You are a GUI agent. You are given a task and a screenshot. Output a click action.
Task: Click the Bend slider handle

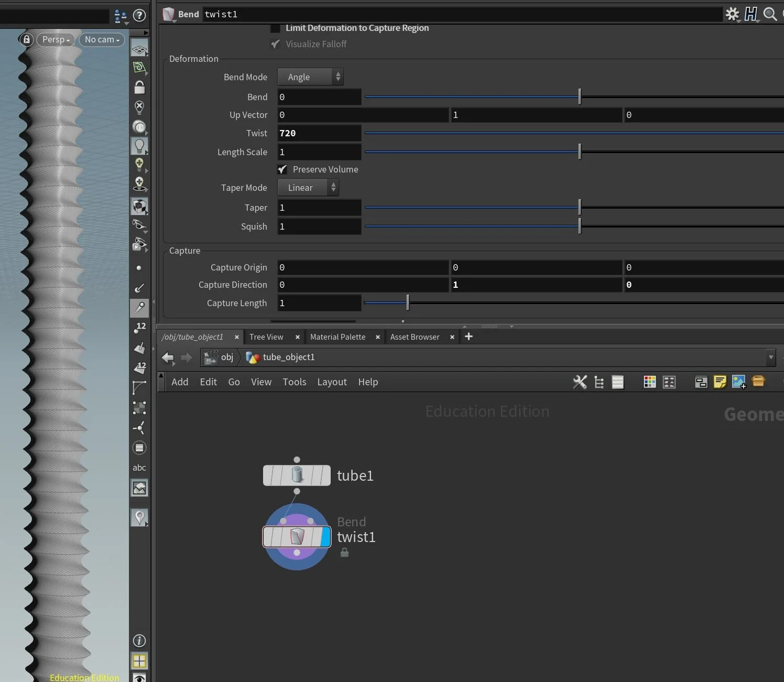point(580,96)
